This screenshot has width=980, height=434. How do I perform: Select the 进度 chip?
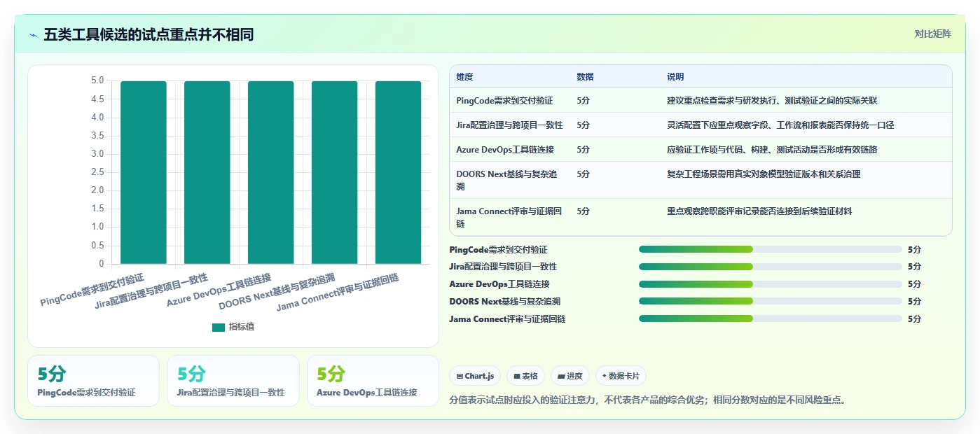click(570, 376)
